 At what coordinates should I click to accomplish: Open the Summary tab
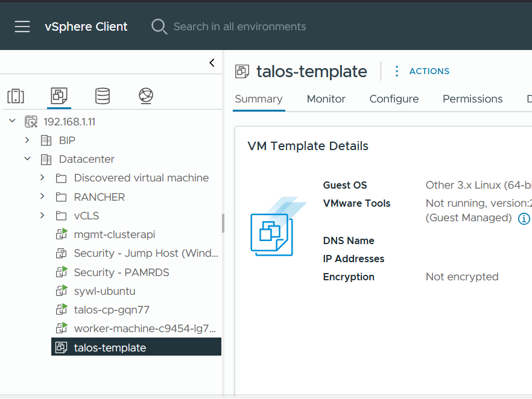[x=259, y=99]
